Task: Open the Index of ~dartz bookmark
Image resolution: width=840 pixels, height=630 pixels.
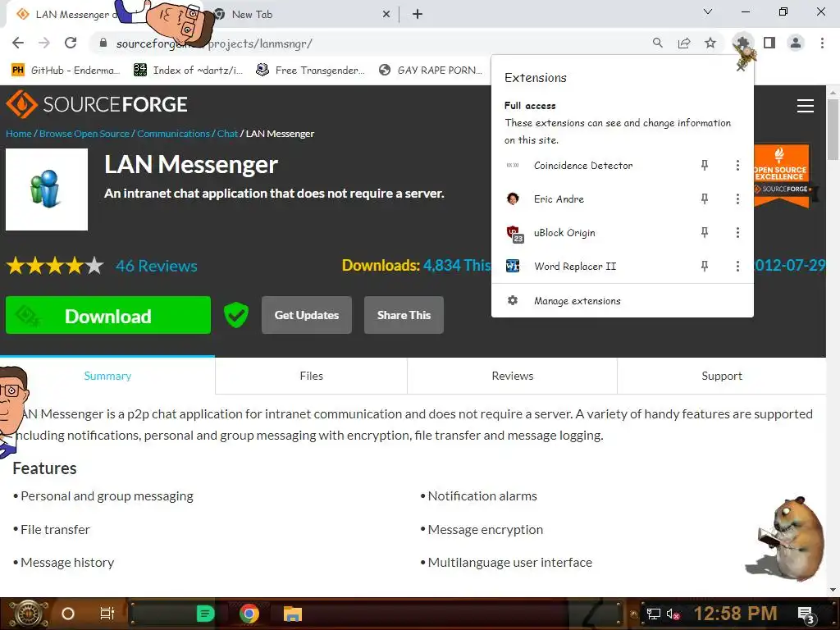Action: [x=188, y=71]
